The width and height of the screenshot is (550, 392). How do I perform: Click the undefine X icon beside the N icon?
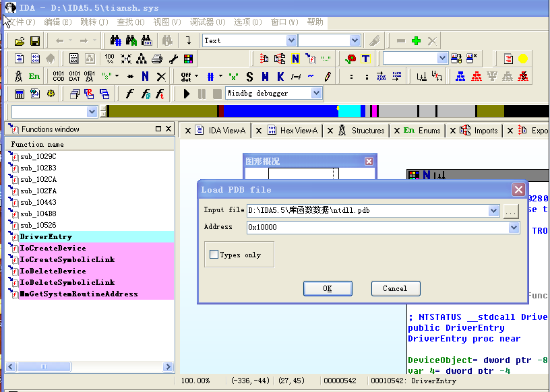tap(161, 76)
